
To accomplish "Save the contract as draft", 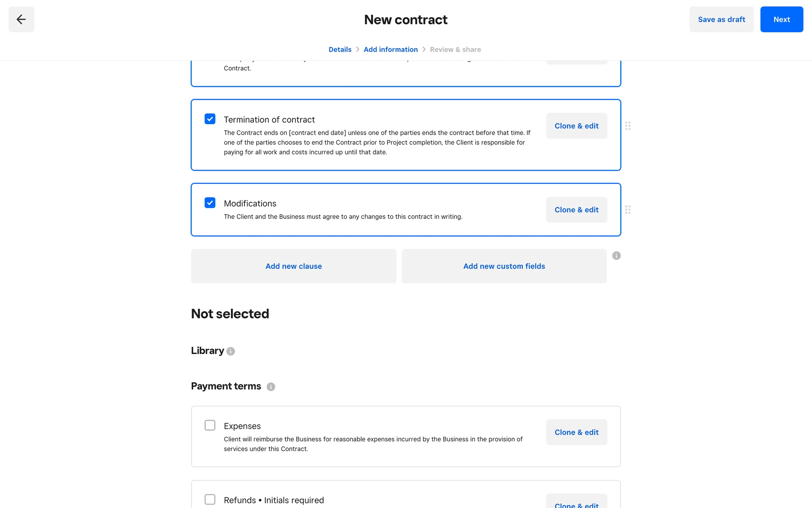I will 721,19.
